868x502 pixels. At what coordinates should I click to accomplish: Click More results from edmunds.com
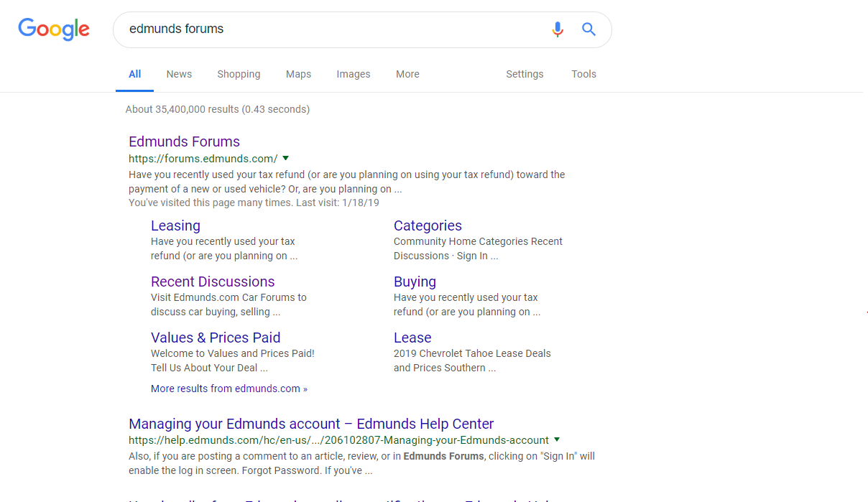(229, 389)
